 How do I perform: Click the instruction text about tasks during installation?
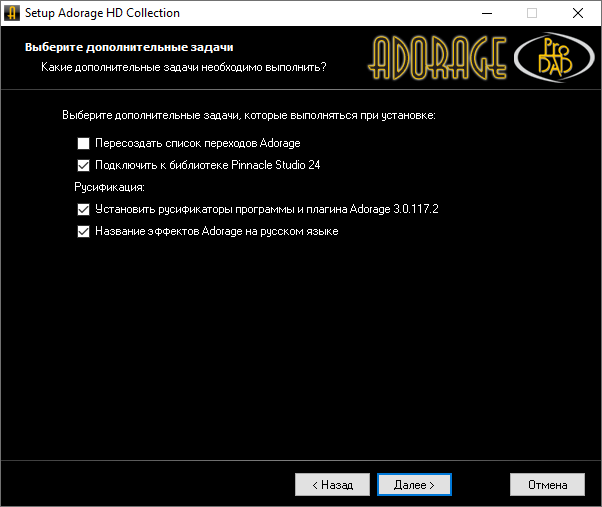pyautogui.click(x=249, y=116)
